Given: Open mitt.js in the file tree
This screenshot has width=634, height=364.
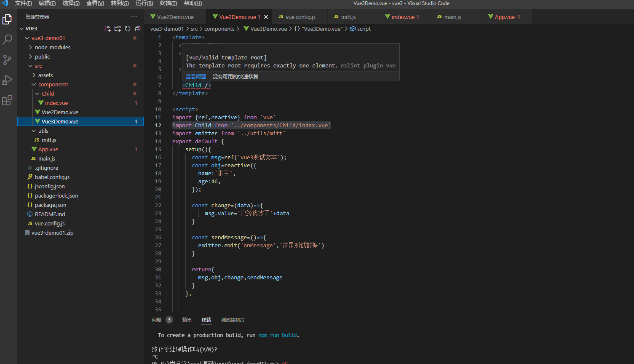Looking at the screenshot, I should pyautogui.click(x=49, y=140).
